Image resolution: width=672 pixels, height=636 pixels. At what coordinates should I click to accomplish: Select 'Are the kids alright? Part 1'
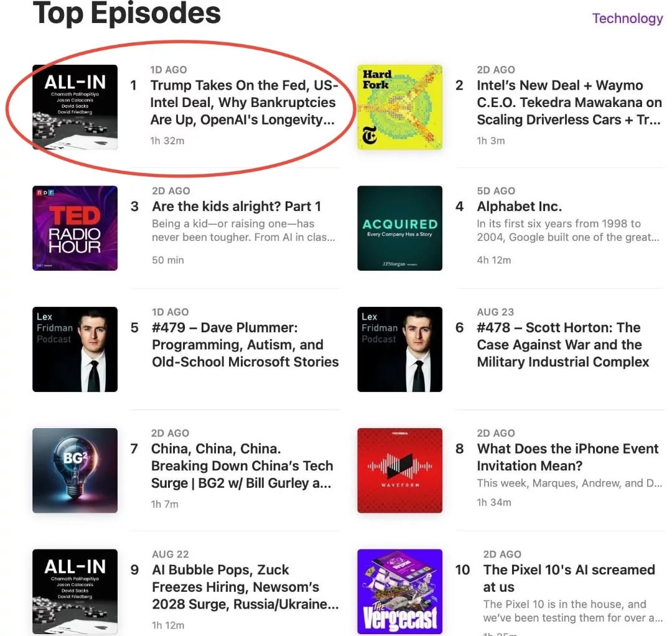[236, 206]
